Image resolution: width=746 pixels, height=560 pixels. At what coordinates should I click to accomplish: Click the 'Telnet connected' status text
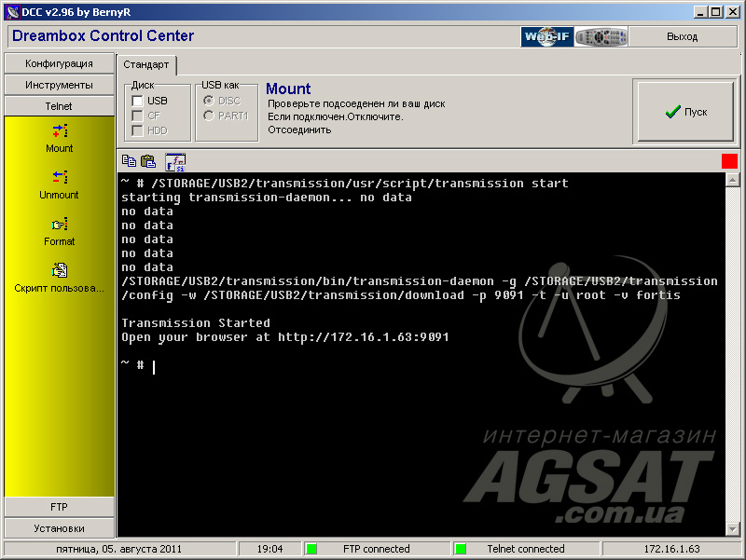tap(526, 549)
